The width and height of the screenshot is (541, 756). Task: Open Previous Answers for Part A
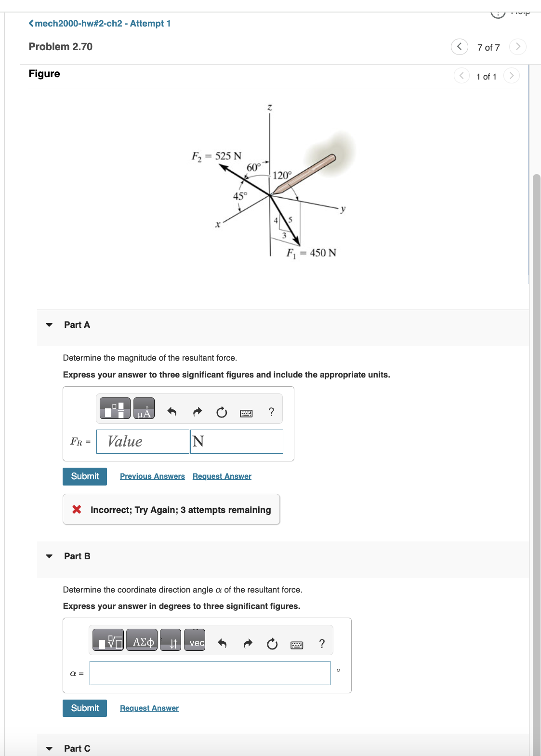pos(152,476)
